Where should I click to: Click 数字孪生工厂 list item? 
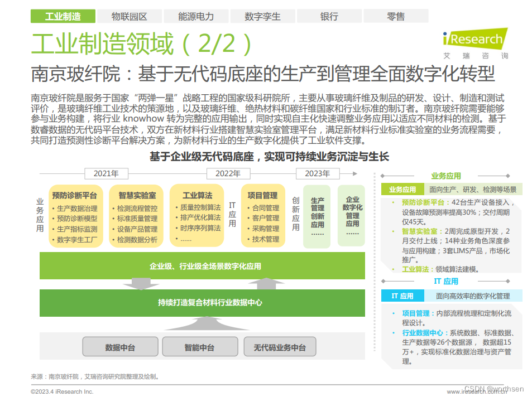pyautogui.click(x=77, y=240)
